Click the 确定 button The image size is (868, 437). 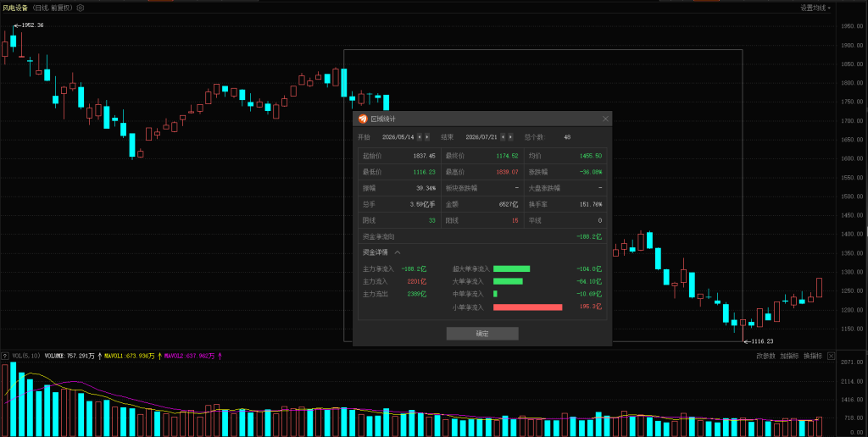pos(482,334)
